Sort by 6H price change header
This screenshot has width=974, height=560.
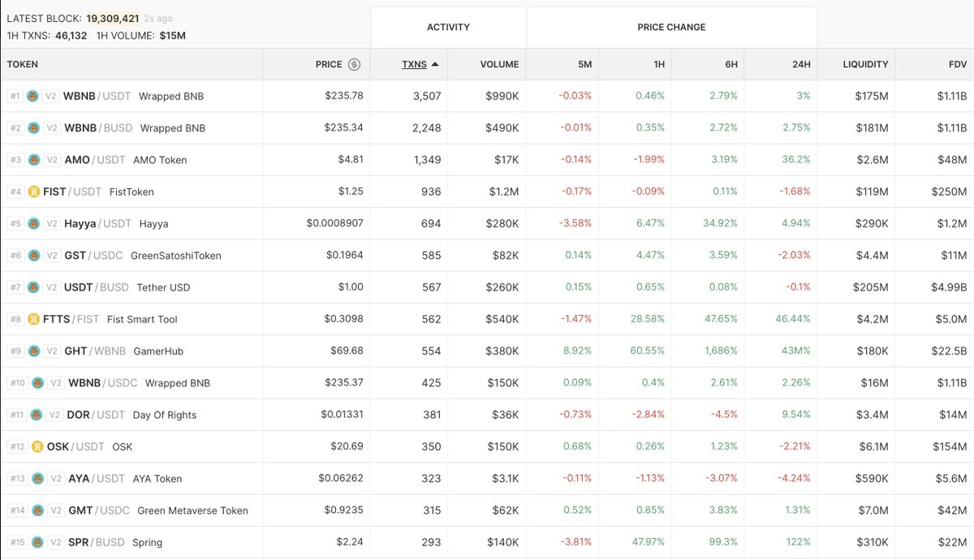point(730,64)
